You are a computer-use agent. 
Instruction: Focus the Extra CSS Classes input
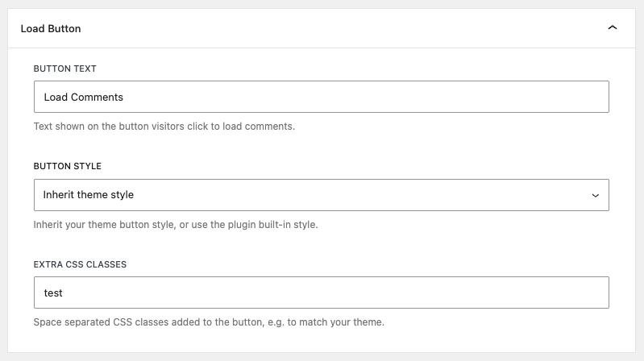(x=321, y=293)
